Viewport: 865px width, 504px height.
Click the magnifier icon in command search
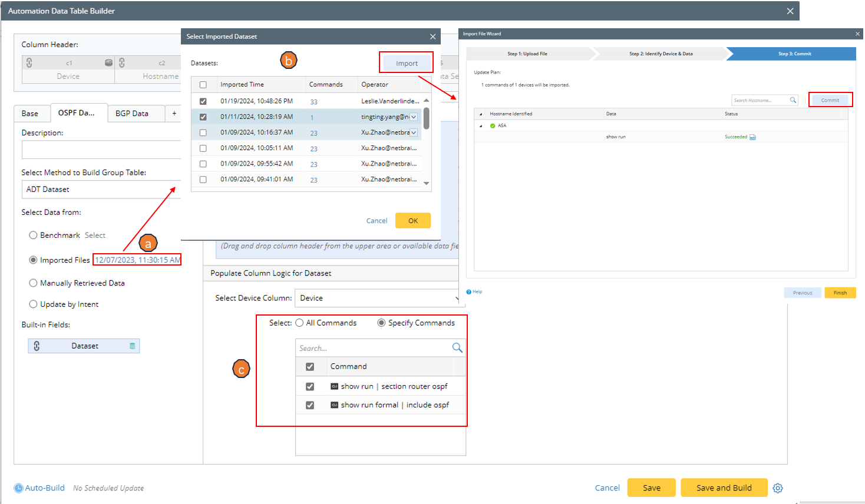pos(457,347)
